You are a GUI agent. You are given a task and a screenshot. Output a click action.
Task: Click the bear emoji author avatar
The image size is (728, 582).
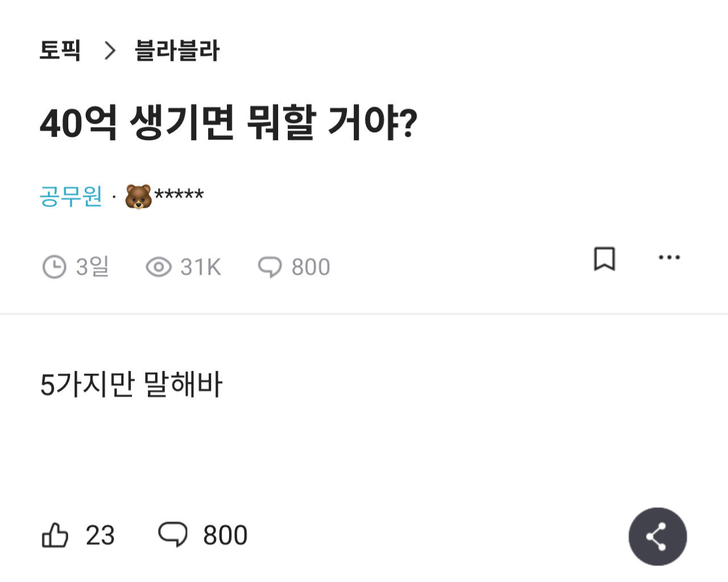[x=136, y=194]
